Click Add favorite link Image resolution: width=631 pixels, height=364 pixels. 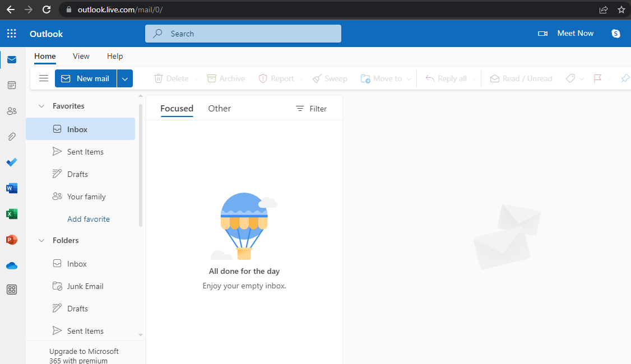87,218
